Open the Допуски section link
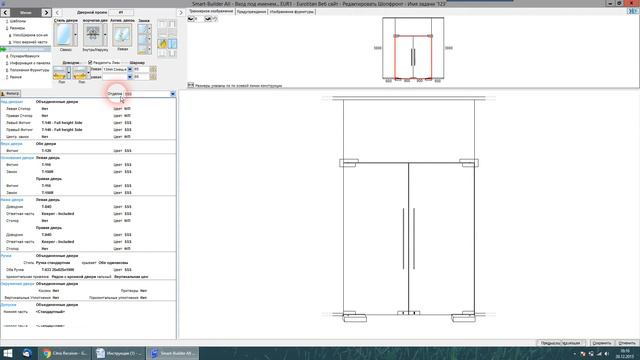 click(9, 304)
